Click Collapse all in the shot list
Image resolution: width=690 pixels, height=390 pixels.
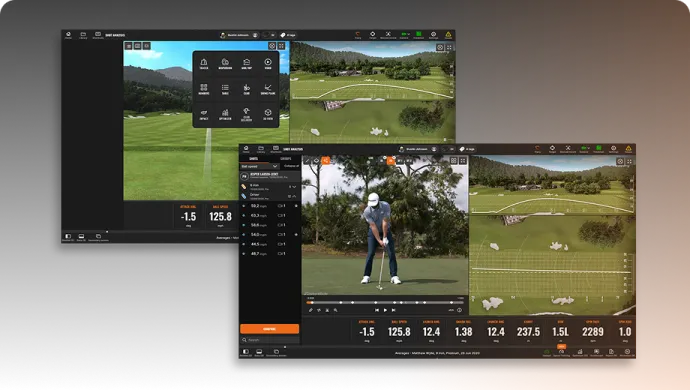[291, 166]
